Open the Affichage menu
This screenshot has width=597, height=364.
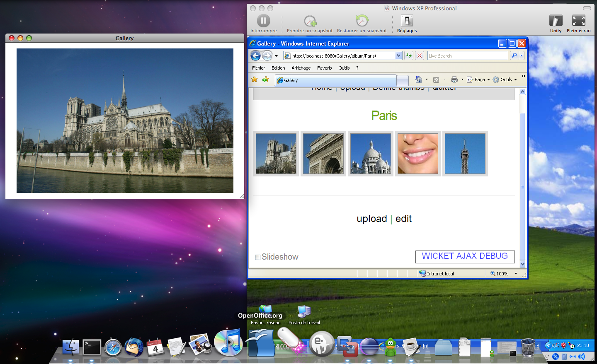pyautogui.click(x=301, y=68)
